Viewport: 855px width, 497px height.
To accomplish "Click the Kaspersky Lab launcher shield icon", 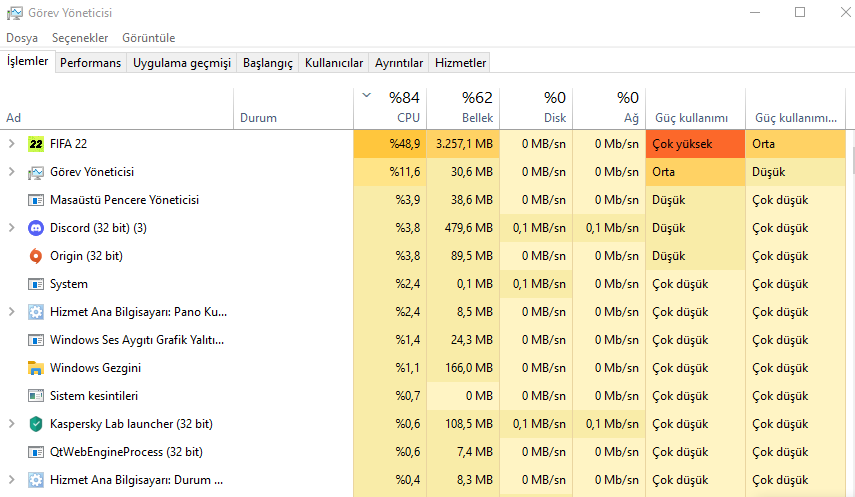I will [36, 424].
